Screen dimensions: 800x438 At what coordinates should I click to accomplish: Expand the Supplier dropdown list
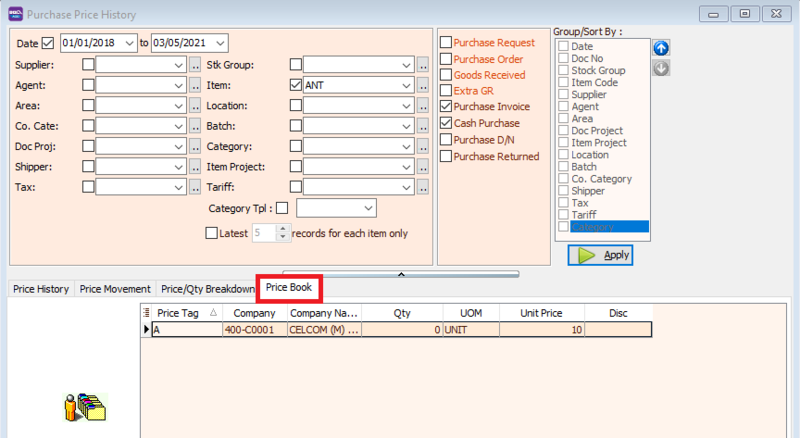click(179, 65)
